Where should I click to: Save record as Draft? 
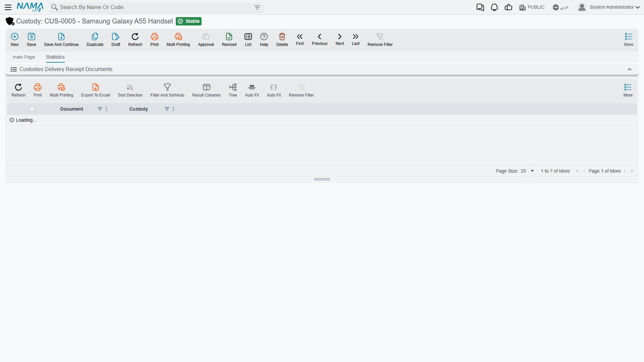point(116,40)
